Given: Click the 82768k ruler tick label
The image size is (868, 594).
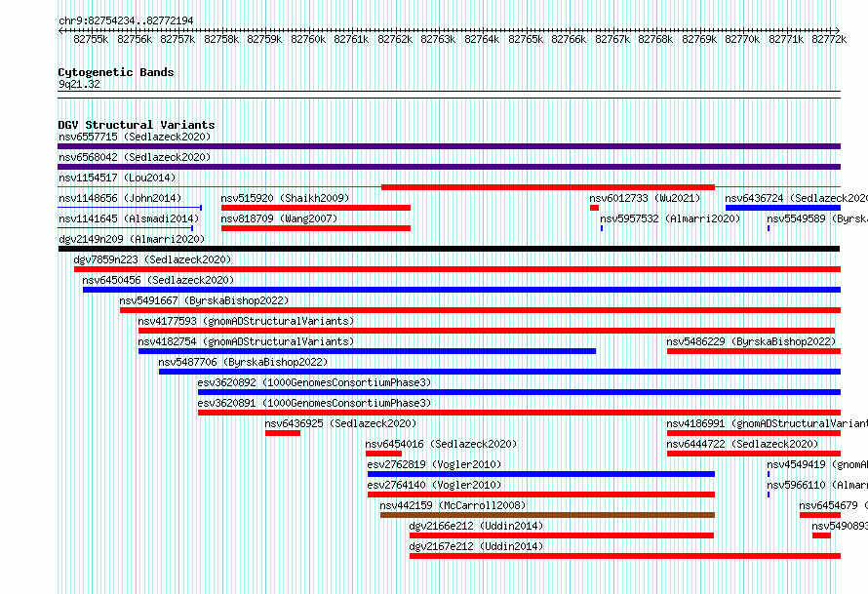Looking at the screenshot, I should click(x=655, y=39).
